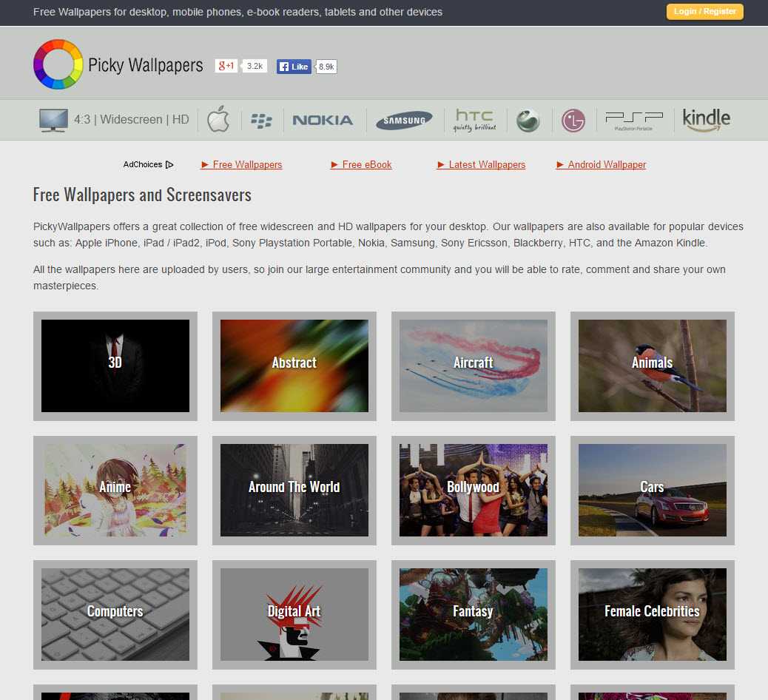Choose the Nokia brand logo
The height and width of the screenshot is (700, 768).
pos(323,120)
